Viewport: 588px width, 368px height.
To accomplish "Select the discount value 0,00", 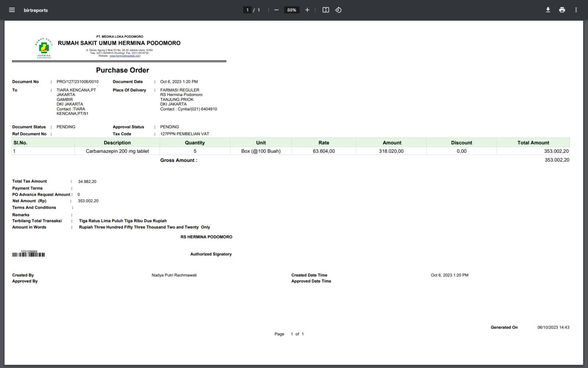I will 462,151.
